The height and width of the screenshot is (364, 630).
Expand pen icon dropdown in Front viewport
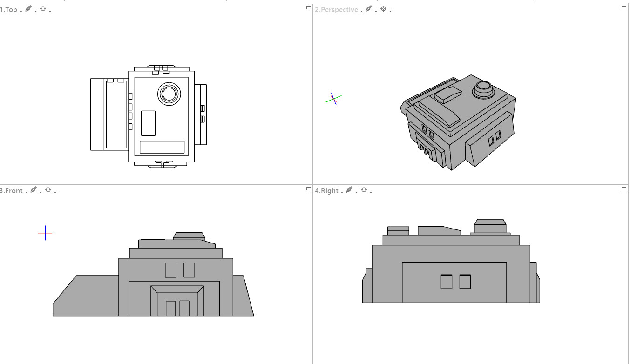pyautogui.click(x=41, y=192)
